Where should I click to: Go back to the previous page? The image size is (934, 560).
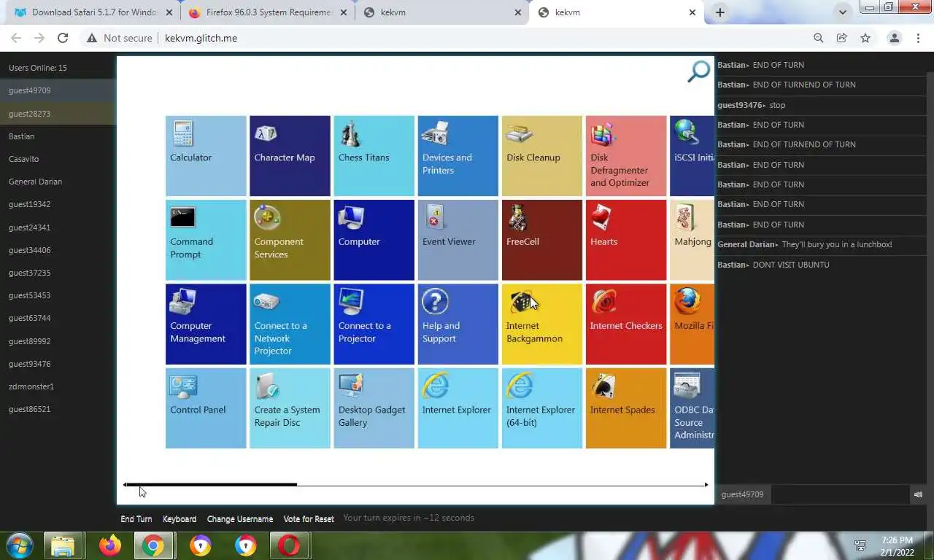pyautogui.click(x=16, y=38)
